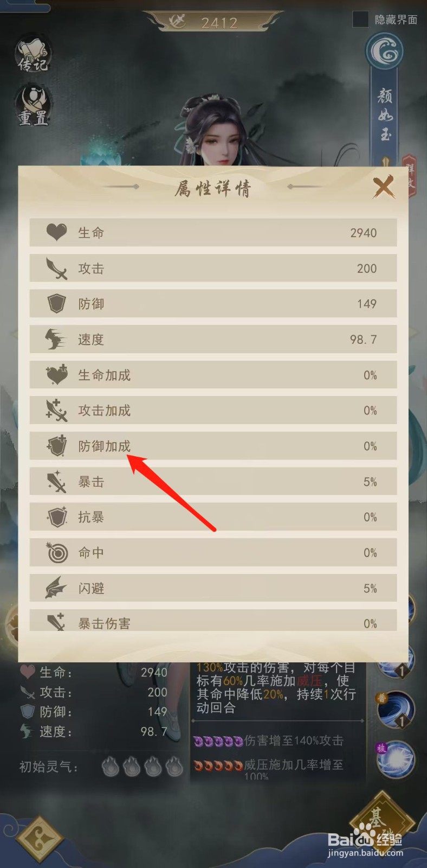Tap the heart icon in the 生命 row
The width and height of the screenshot is (427, 868).
click(56, 232)
